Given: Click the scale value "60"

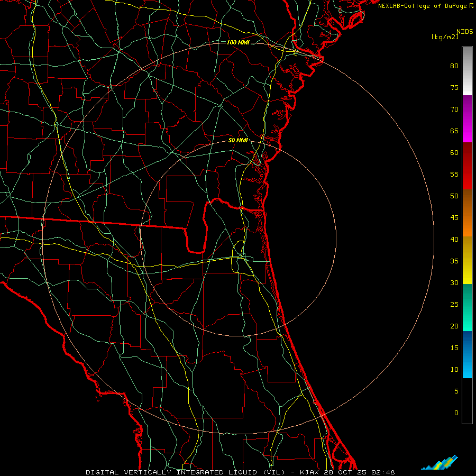Looking at the screenshot, I should 454,152.
